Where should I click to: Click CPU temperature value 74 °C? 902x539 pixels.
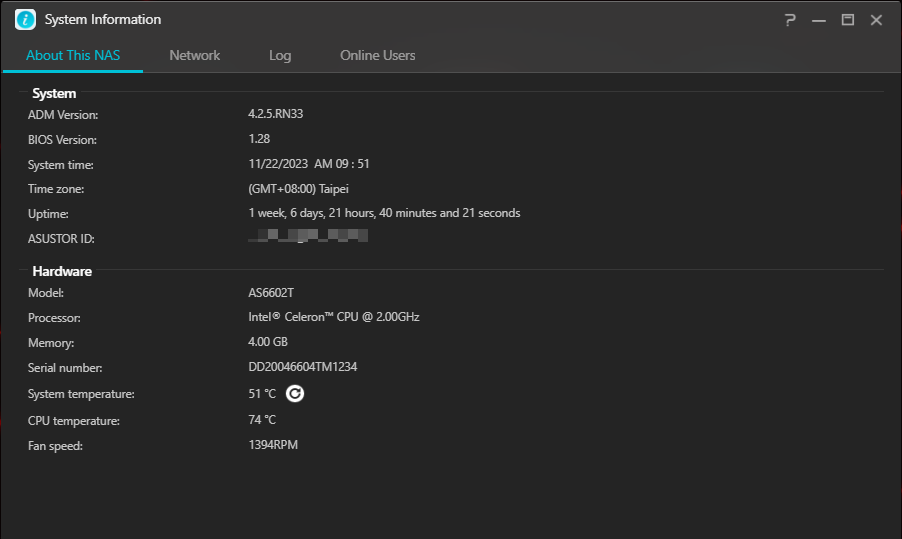[262, 419]
